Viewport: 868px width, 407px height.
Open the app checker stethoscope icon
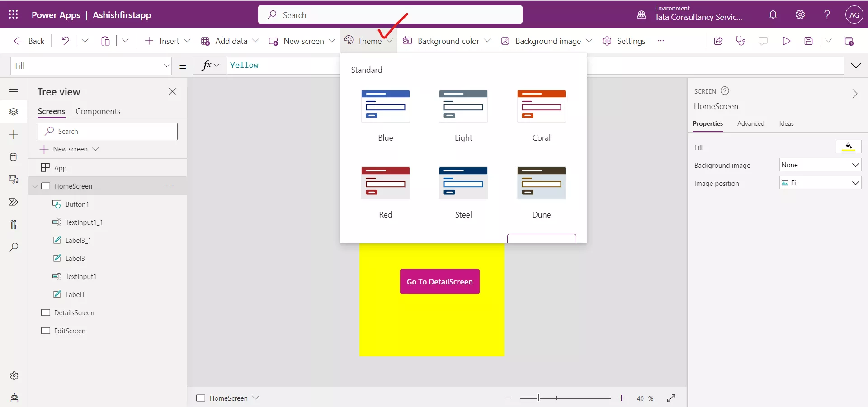(741, 41)
